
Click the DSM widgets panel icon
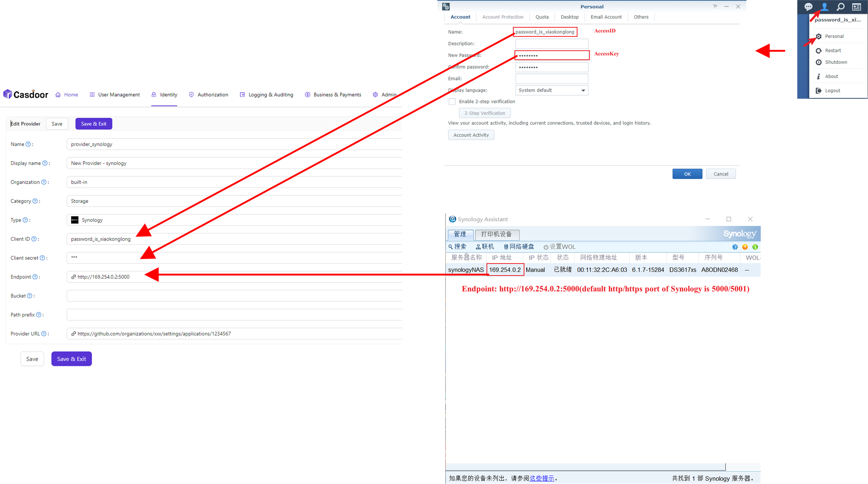point(857,7)
